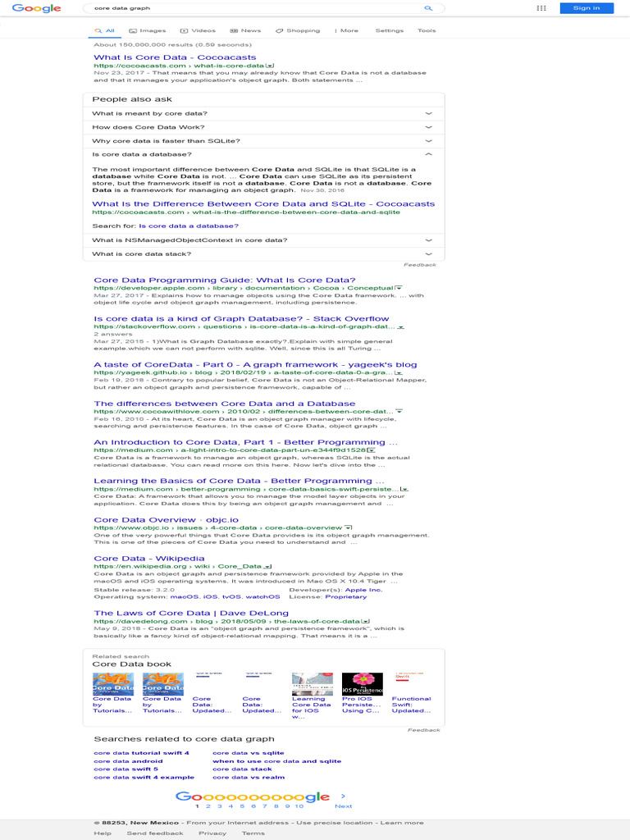Search 'core data stack'
The width and height of the screenshot is (630, 840).
coord(242,769)
